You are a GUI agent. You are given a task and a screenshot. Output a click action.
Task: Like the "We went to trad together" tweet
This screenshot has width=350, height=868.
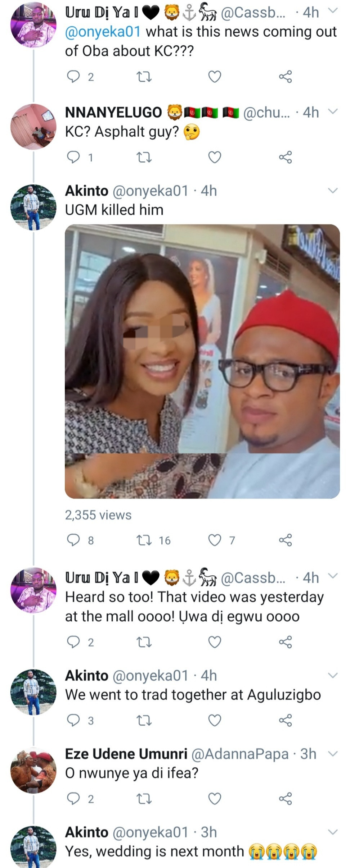(x=215, y=720)
